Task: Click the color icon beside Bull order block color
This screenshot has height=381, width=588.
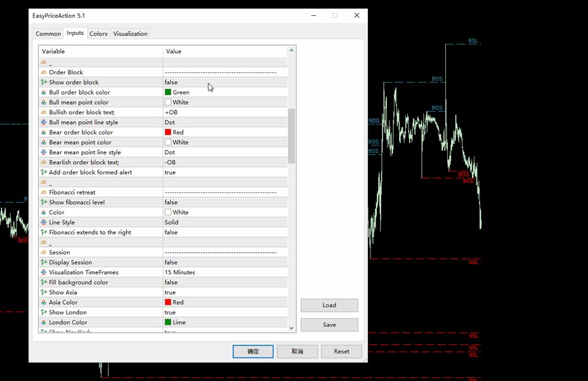Action: tap(44, 93)
